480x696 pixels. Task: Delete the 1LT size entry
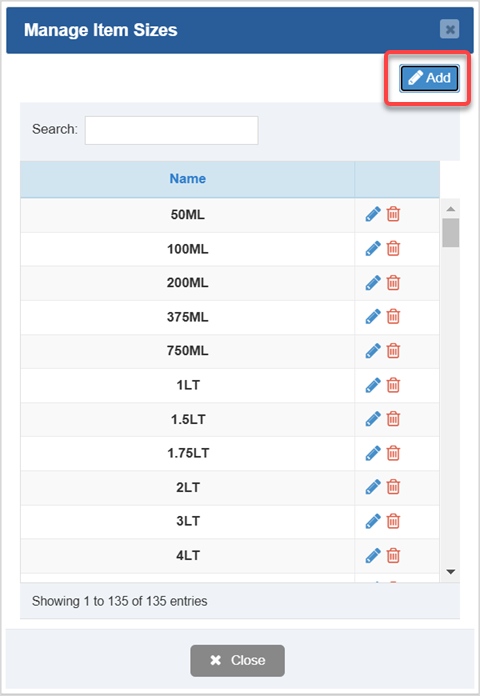393,385
